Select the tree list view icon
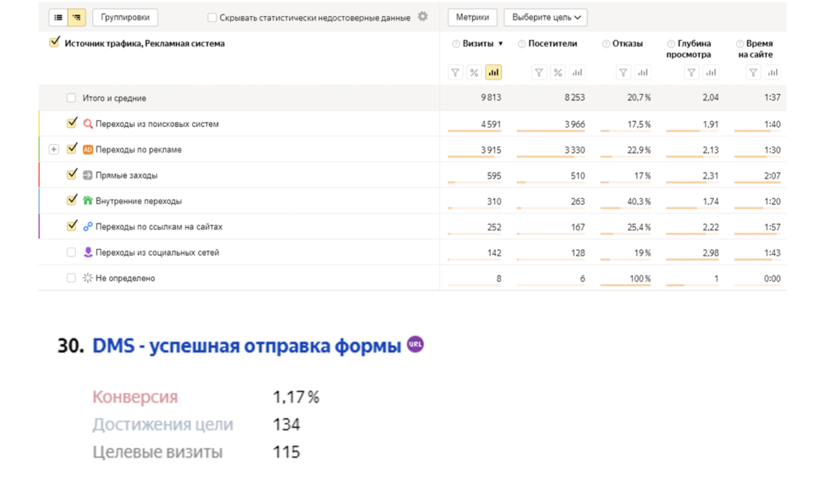 point(76,18)
